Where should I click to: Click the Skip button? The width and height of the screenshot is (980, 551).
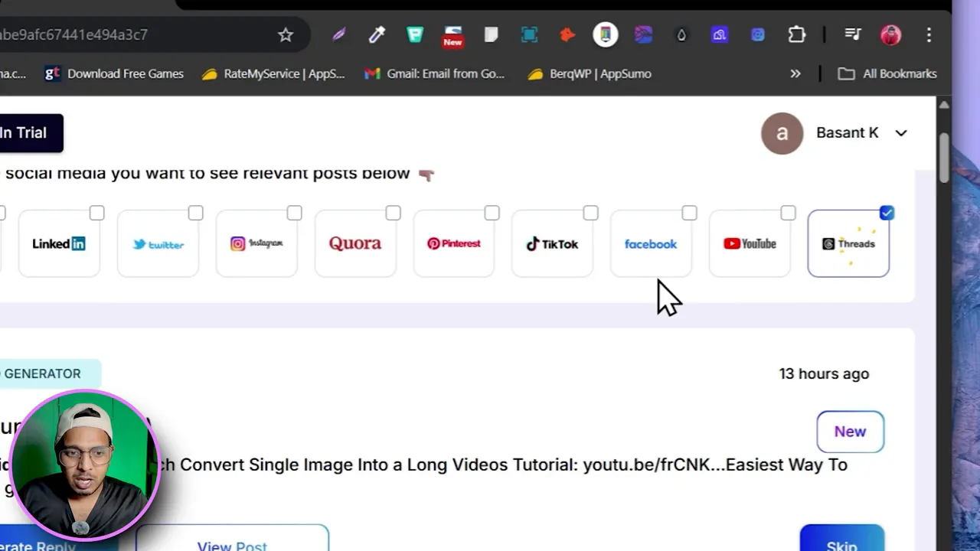841,543
